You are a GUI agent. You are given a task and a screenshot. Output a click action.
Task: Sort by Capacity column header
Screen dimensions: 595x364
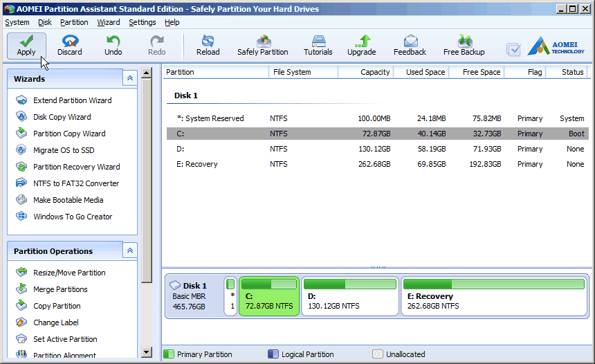pos(366,72)
